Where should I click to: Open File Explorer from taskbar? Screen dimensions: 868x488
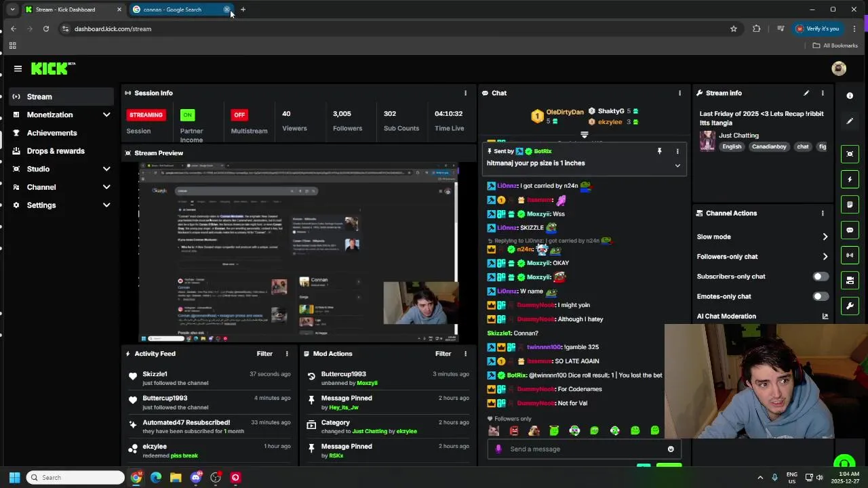click(176, 477)
